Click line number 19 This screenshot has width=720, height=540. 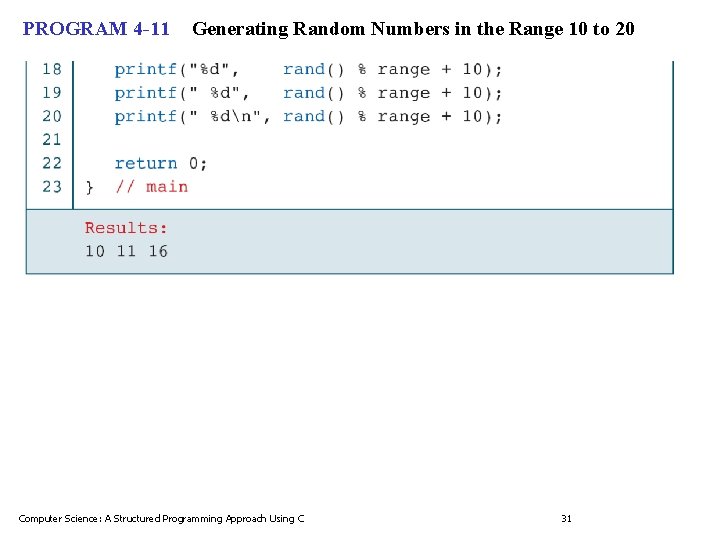tap(51, 93)
